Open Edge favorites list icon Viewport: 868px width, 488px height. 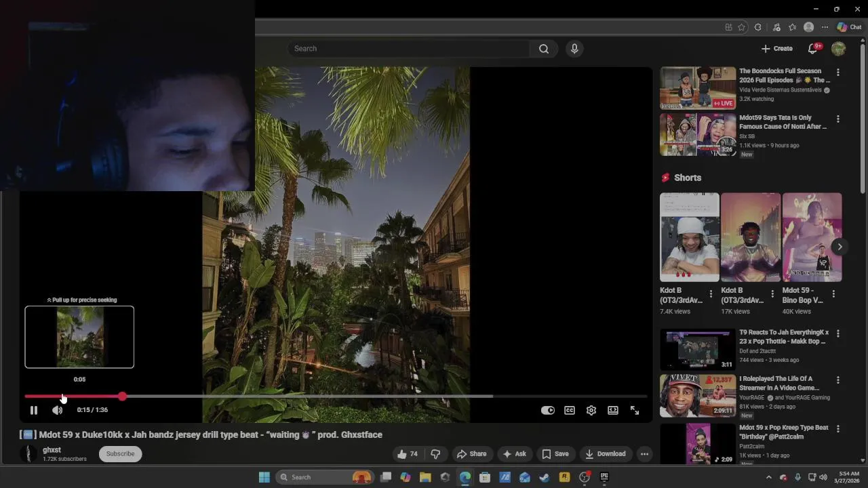792,27
